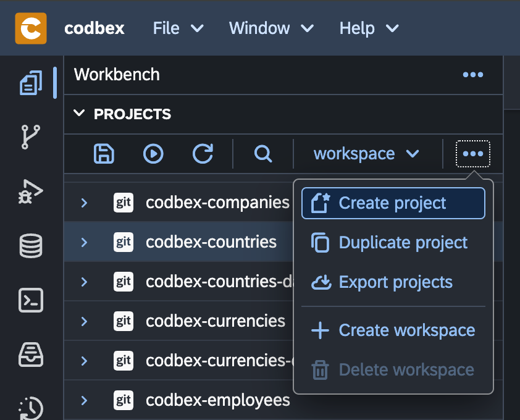
Task: Open the File menu
Action: 178,28
